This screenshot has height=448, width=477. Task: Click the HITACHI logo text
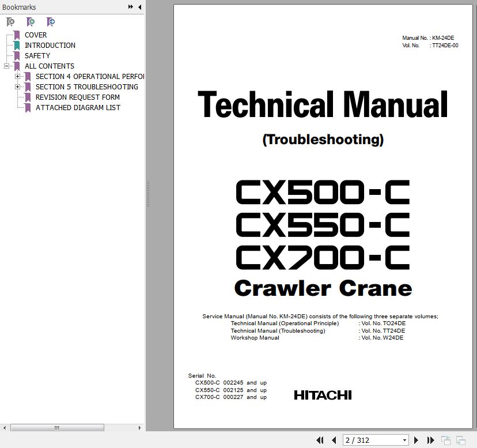coord(323,396)
